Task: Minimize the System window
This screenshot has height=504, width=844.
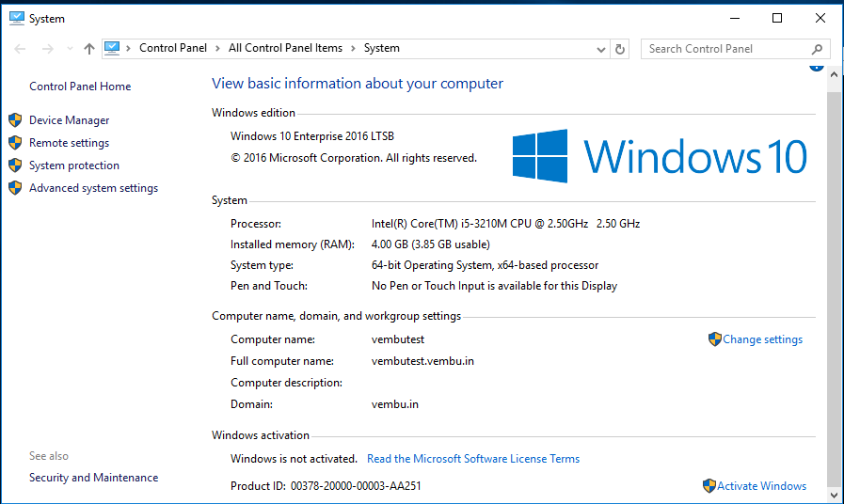Action: [735, 18]
